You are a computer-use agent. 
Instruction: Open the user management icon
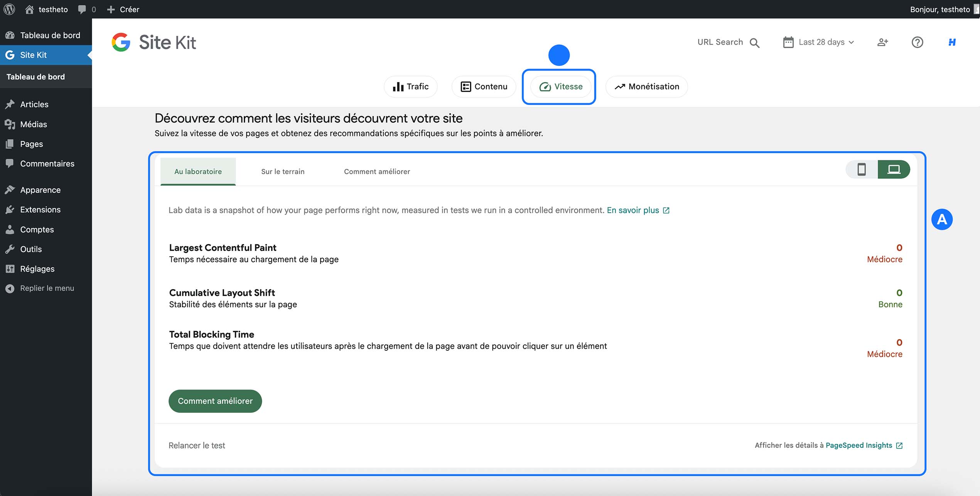tap(882, 42)
